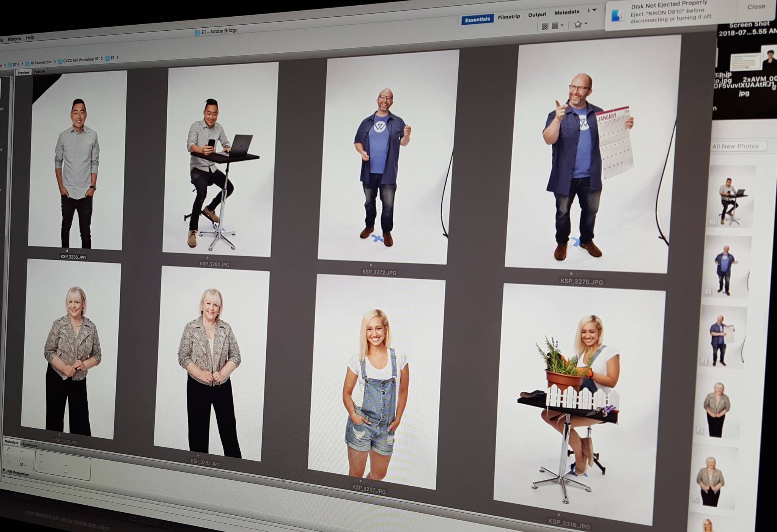Select thumbnail KSP_3262.JPG
The width and height of the screenshot is (777, 532).
(x=220, y=160)
